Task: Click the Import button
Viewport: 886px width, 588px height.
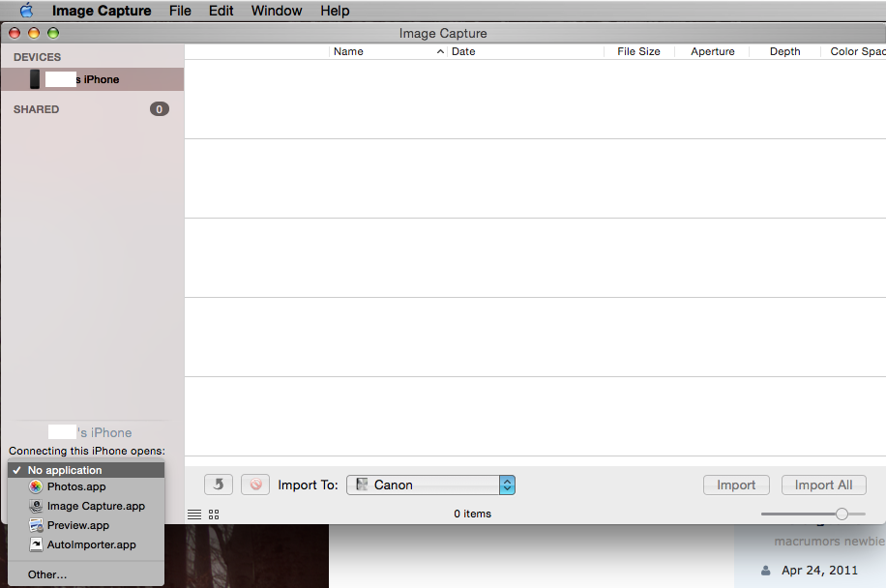Action: 736,485
